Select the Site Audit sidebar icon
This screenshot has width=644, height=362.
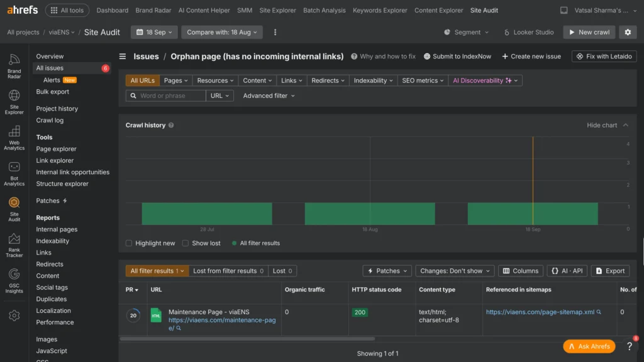point(14,209)
